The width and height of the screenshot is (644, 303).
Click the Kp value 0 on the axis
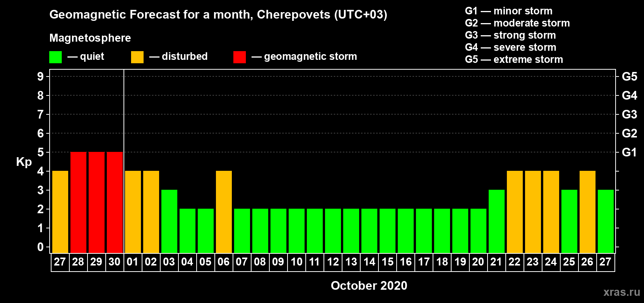pos(41,247)
